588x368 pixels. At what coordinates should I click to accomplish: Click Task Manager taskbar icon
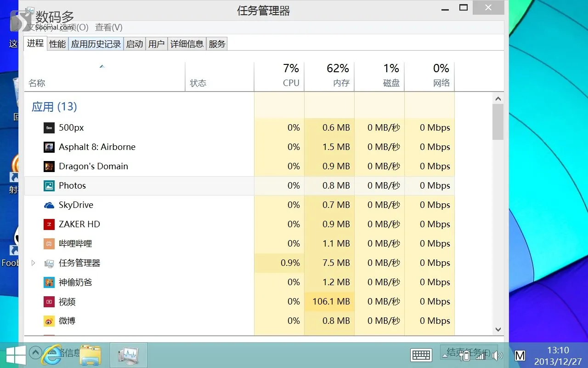[129, 355]
